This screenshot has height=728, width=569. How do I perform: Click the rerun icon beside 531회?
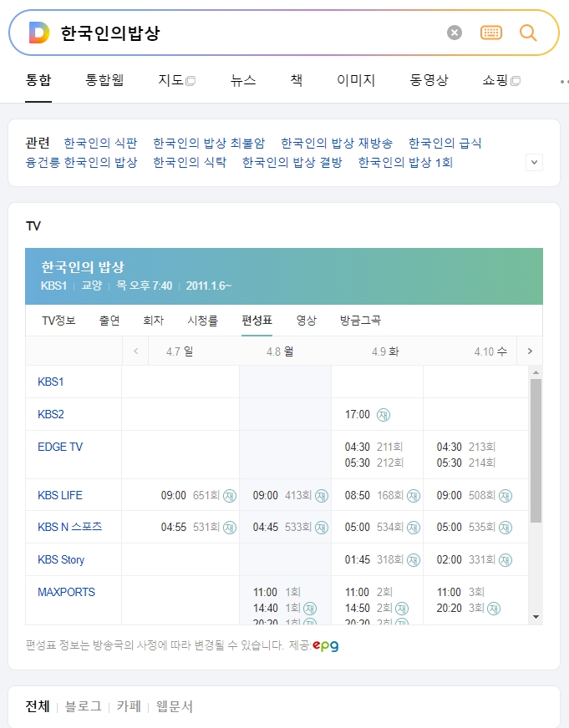230,528
